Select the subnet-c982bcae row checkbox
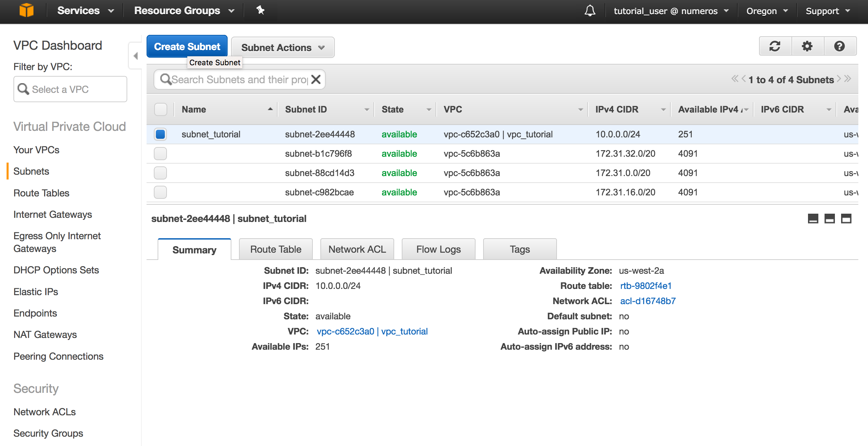Screen dimensions: 868x446 [160, 192]
